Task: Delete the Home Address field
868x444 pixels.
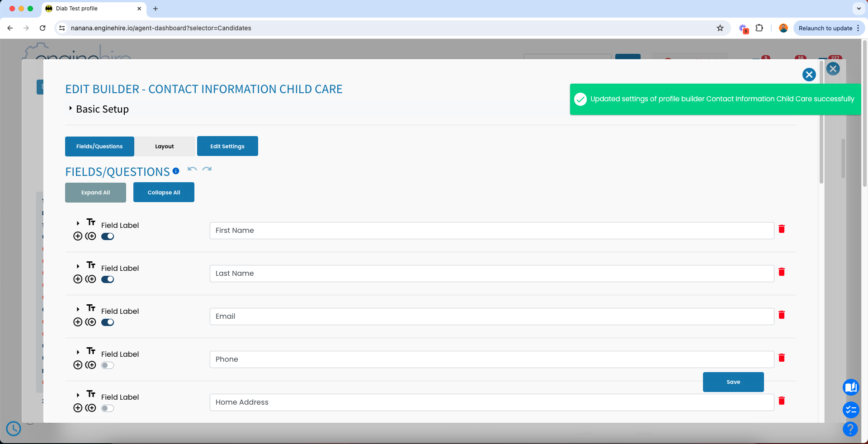Action: click(781, 401)
